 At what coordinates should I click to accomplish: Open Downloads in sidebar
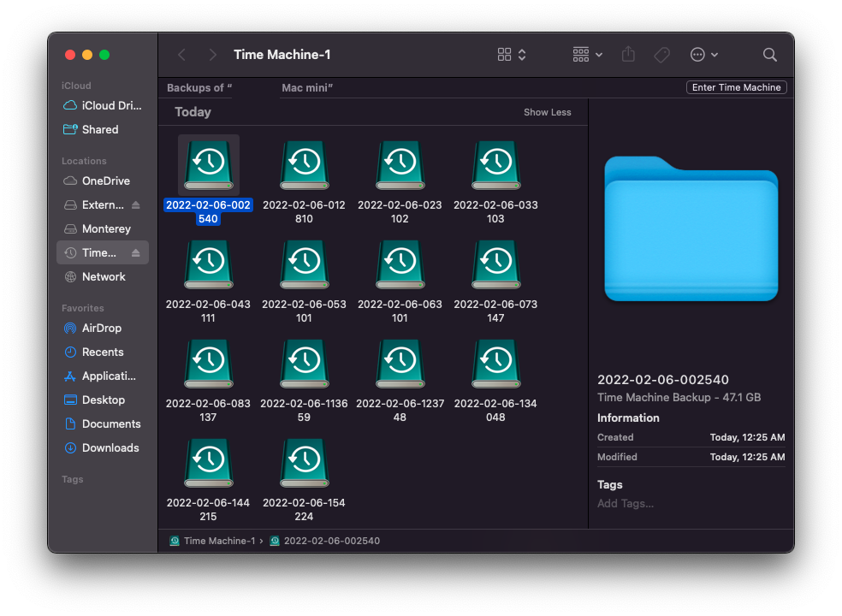(x=103, y=448)
